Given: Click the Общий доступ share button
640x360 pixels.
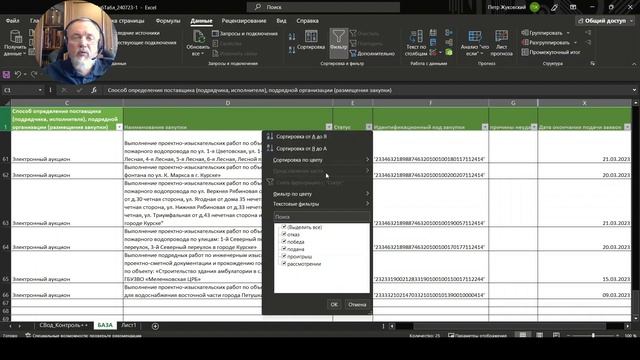Looking at the screenshot, I should click(605, 21).
